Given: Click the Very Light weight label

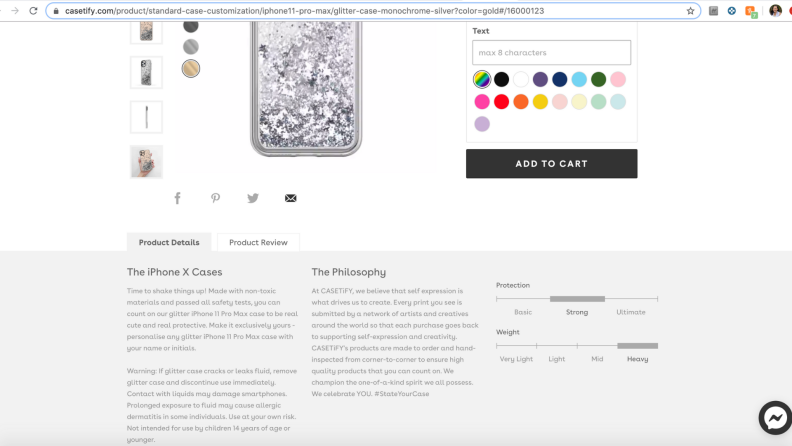Looking at the screenshot, I should click(x=516, y=359).
